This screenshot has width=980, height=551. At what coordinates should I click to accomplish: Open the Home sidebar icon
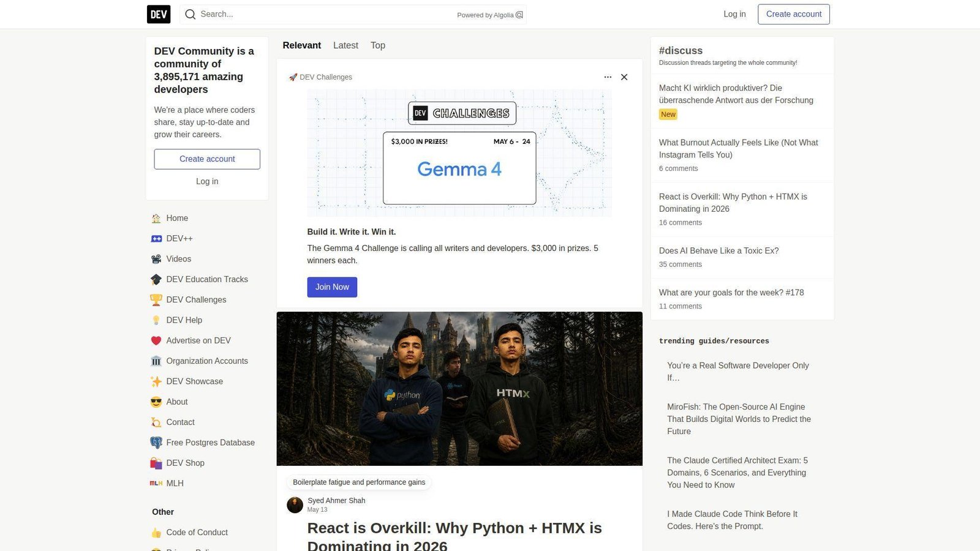coord(156,218)
